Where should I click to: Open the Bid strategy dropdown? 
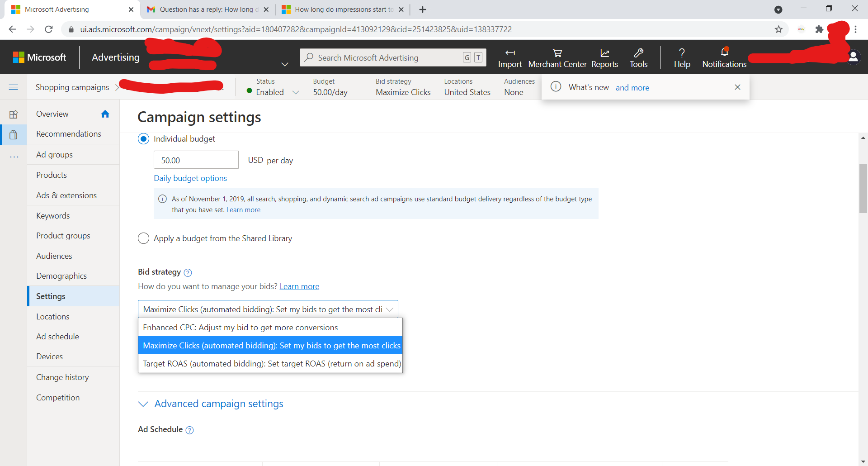268,309
